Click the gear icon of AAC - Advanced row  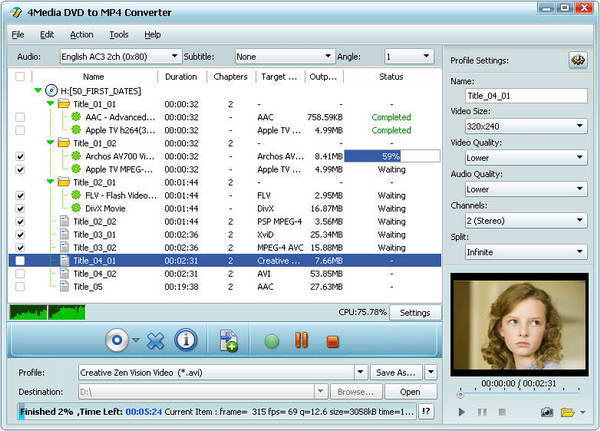click(x=76, y=117)
